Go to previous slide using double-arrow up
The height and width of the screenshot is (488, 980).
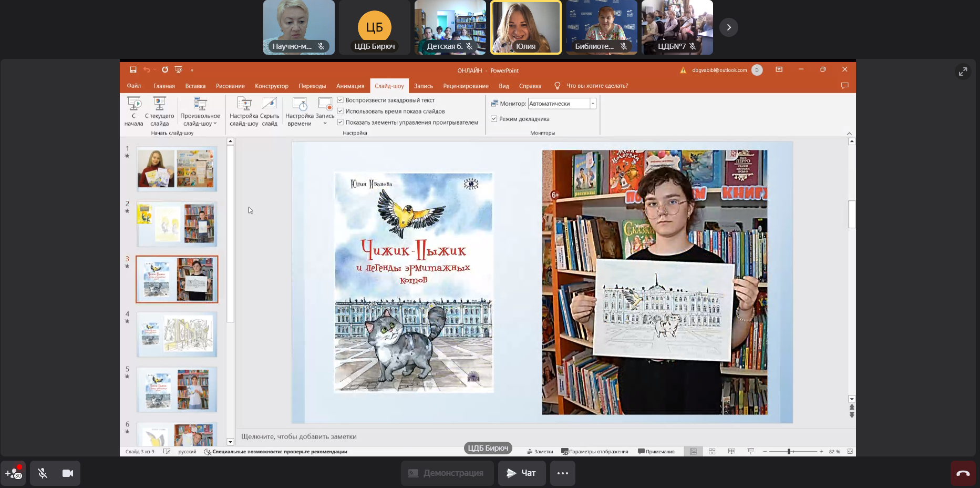pos(852,407)
